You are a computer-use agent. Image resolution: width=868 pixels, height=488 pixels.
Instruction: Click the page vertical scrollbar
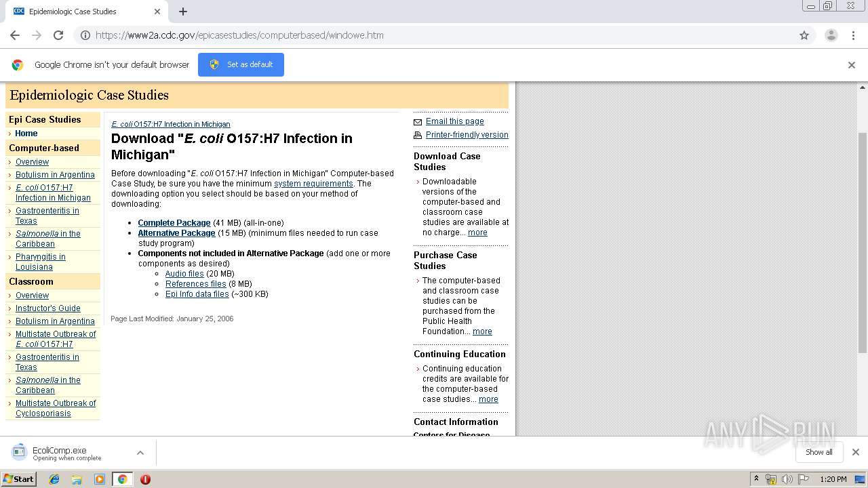863,243
